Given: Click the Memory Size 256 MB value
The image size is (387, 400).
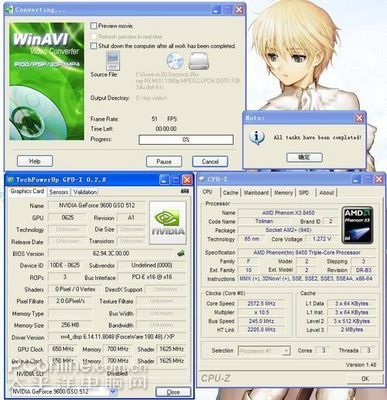Looking at the screenshot, I should (70, 325).
